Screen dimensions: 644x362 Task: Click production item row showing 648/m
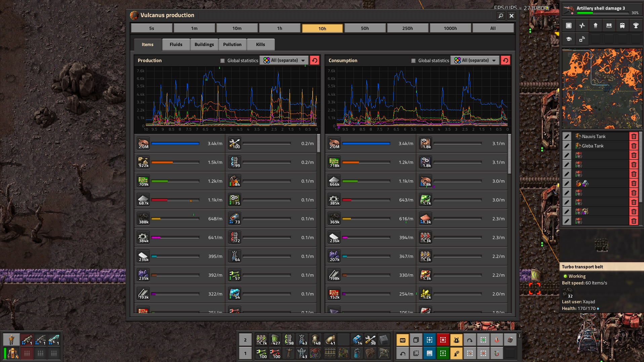pyautogui.click(x=180, y=219)
